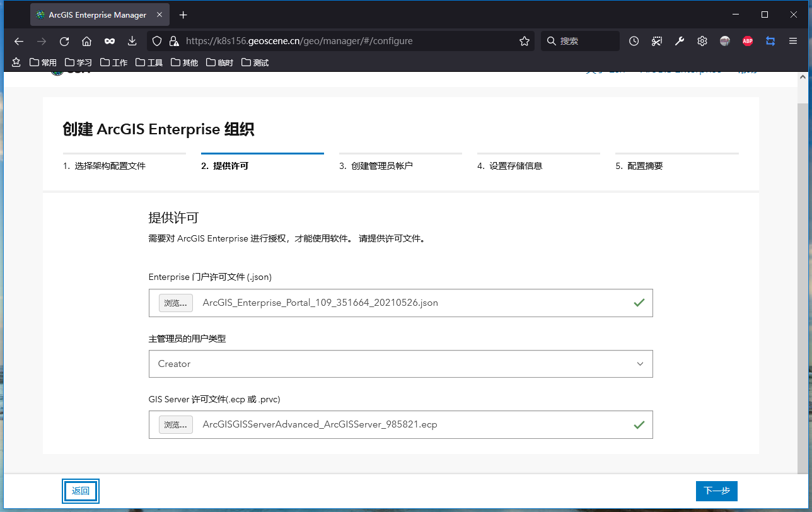The height and width of the screenshot is (512, 812).
Task: Click the ArcGIS_Enterprise_Portal_109_351664_20210526.json filename
Action: point(320,303)
